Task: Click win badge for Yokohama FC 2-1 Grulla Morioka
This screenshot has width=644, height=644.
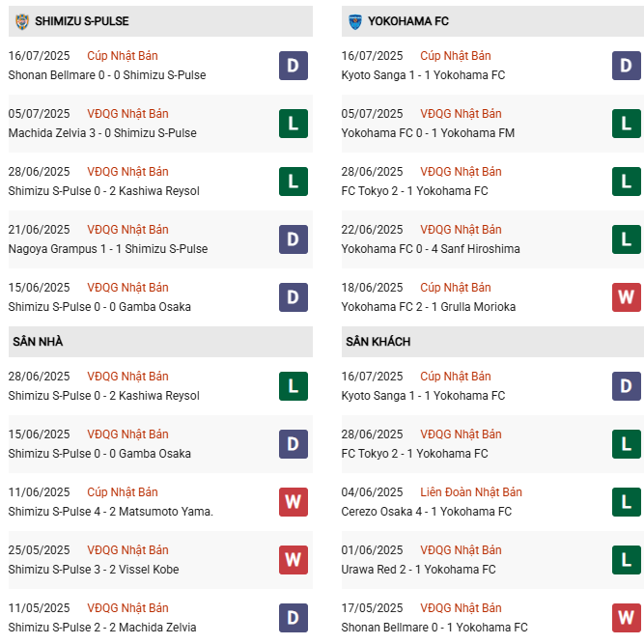Action: (x=626, y=297)
